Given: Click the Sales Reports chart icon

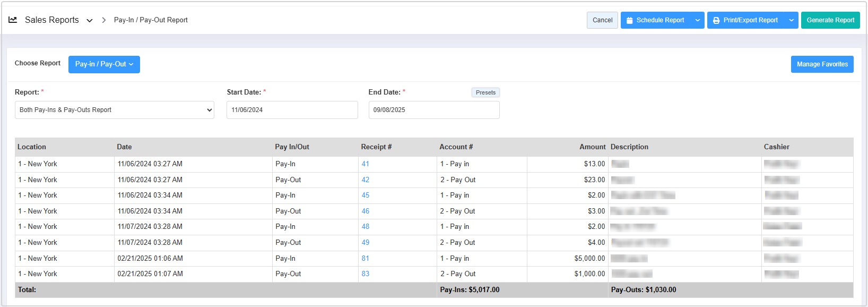Looking at the screenshot, I should [x=13, y=20].
